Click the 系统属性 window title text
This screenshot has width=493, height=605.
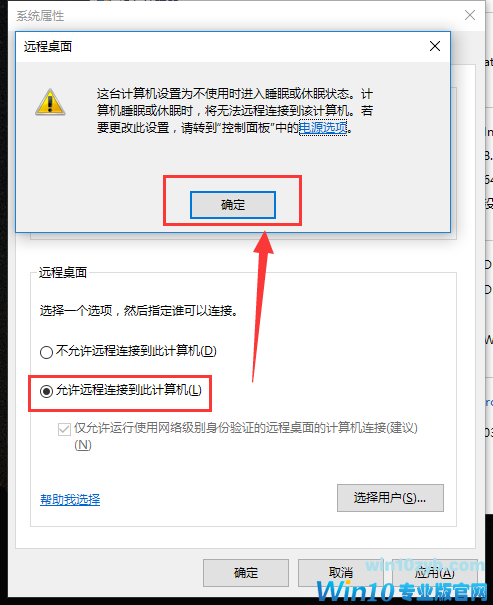click(x=41, y=16)
